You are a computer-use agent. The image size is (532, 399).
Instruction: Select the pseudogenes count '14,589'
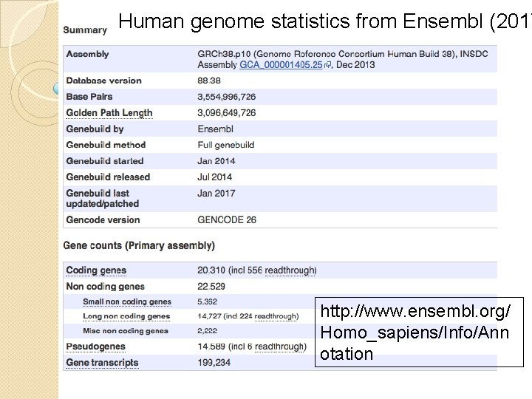pyautogui.click(x=211, y=347)
